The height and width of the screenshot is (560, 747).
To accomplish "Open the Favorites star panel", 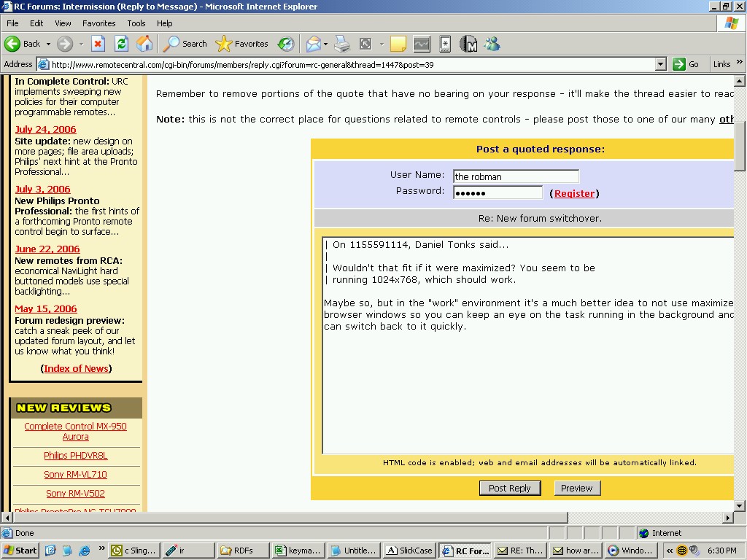I will coord(242,44).
